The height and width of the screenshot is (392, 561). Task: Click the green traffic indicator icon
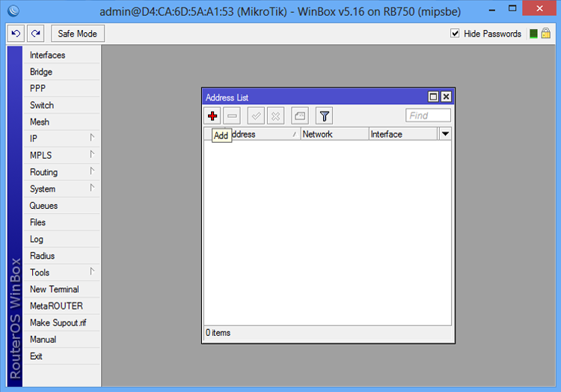click(x=533, y=34)
